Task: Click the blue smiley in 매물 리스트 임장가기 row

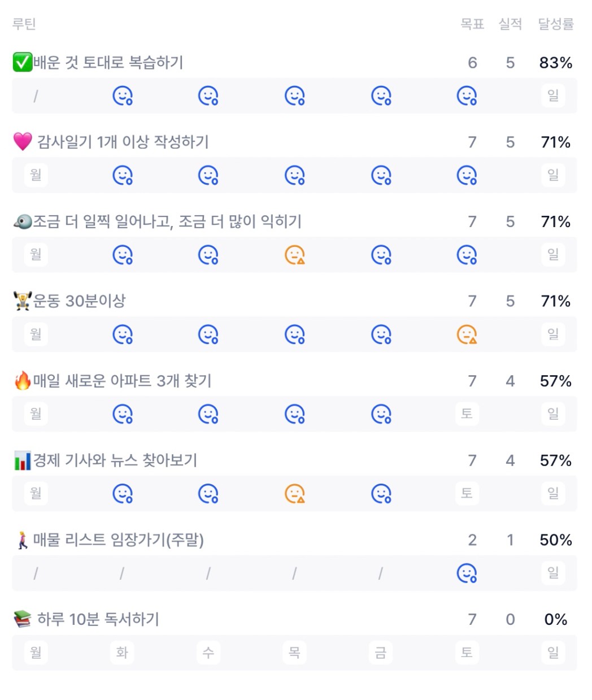Action: pos(467,573)
